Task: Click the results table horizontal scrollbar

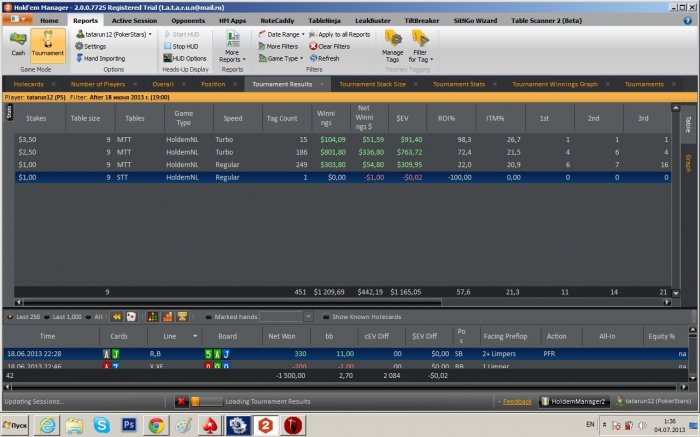Action: tap(231, 302)
